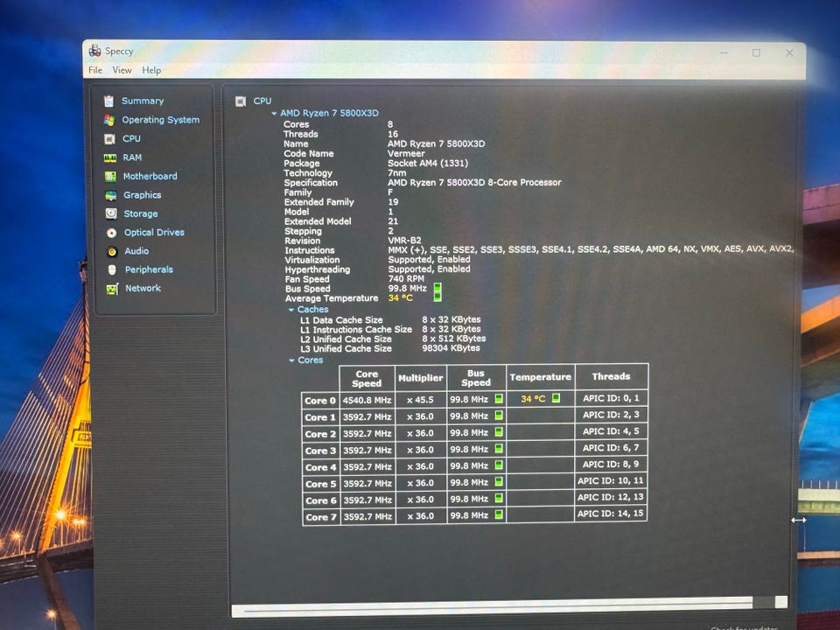Click the x 45.5 multiplier cell

(420, 400)
